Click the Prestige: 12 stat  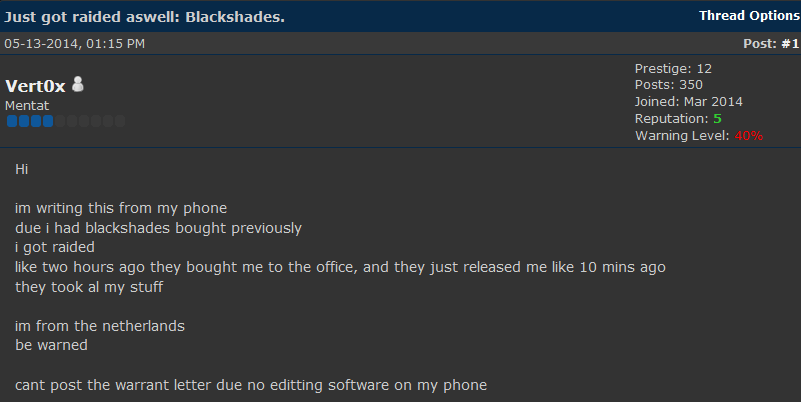coord(673,68)
